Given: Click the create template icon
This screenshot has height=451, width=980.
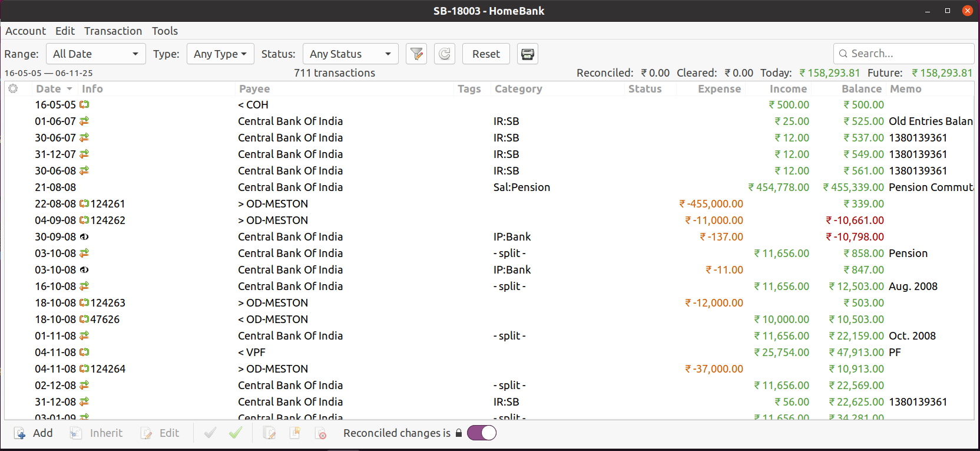Looking at the screenshot, I should pyautogui.click(x=295, y=433).
